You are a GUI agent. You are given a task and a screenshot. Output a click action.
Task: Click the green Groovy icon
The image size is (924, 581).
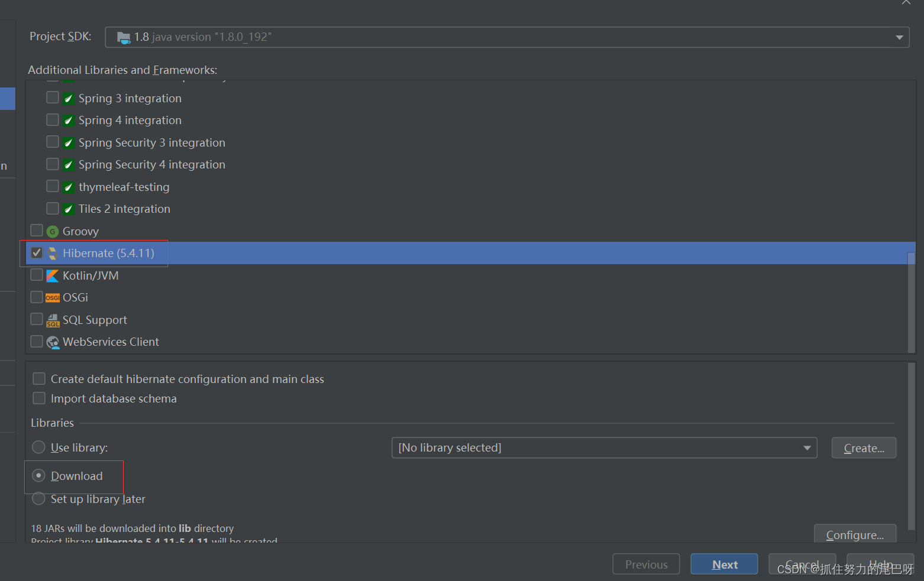[x=53, y=231]
